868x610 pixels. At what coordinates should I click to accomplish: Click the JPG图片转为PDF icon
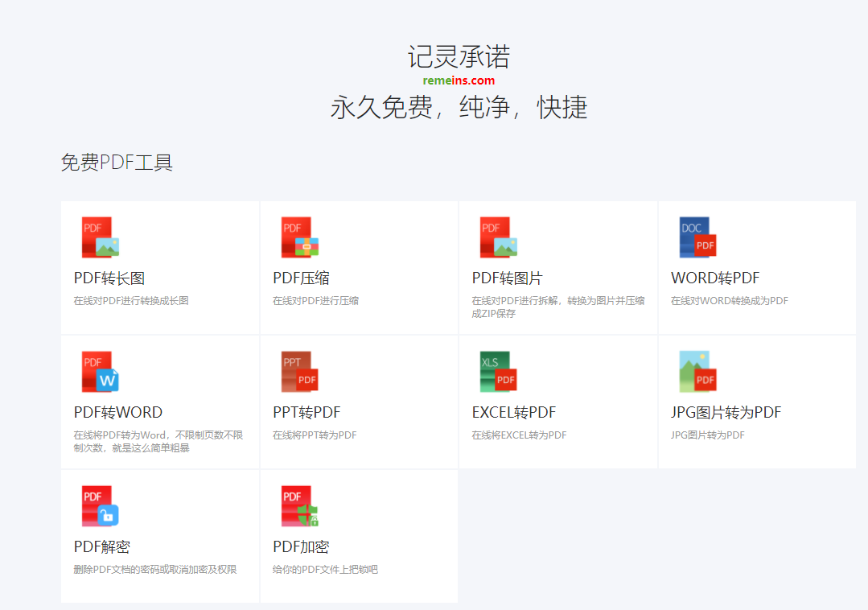(x=697, y=372)
